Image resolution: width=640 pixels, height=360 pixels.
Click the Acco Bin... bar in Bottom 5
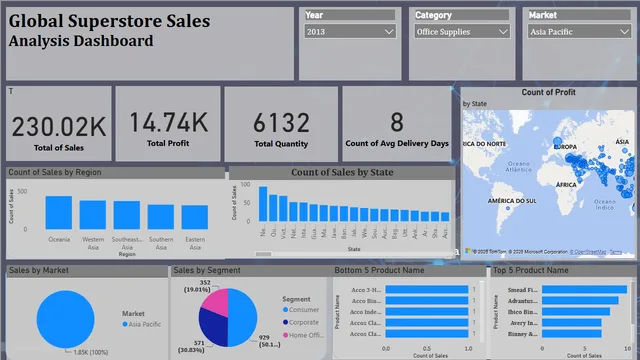click(427, 300)
